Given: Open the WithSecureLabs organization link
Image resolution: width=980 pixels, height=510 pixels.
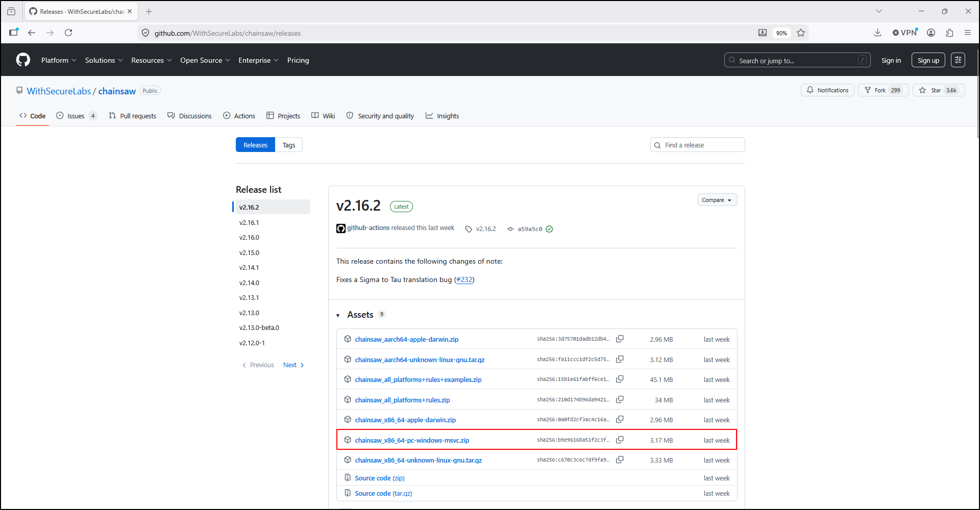Looking at the screenshot, I should 59,91.
